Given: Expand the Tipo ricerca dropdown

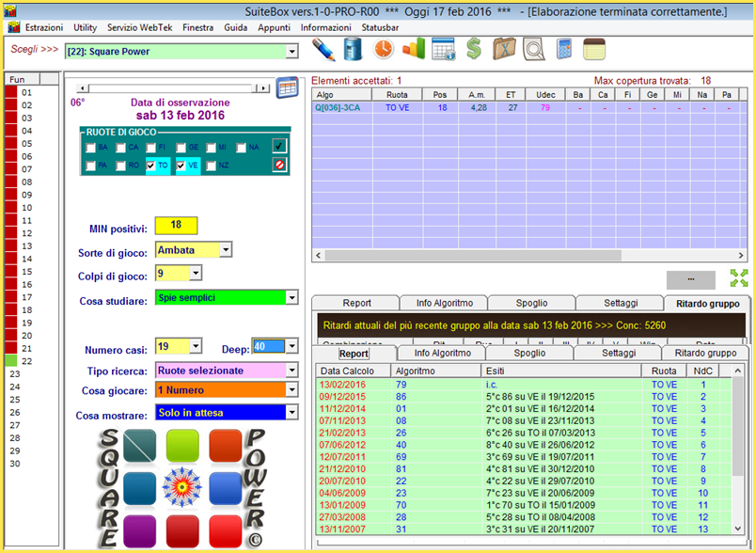Looking at the screenshot, I should pyautogui.click(x=292, y=371).
